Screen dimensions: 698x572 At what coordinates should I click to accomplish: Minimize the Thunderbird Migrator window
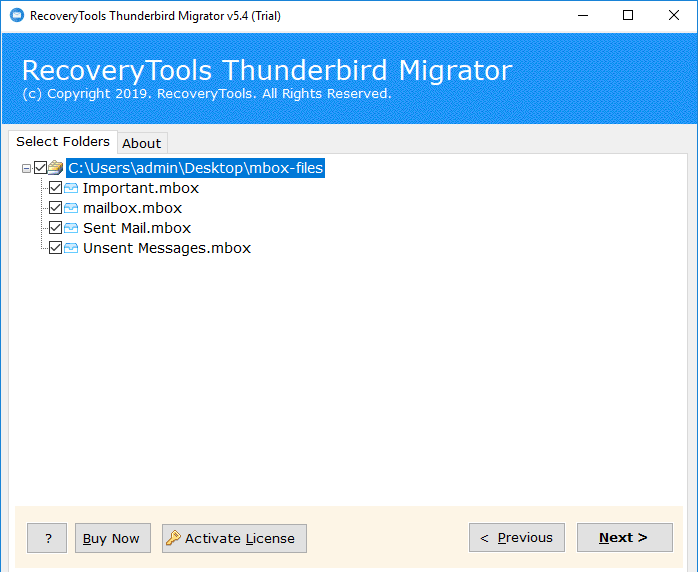coord(583,16)
